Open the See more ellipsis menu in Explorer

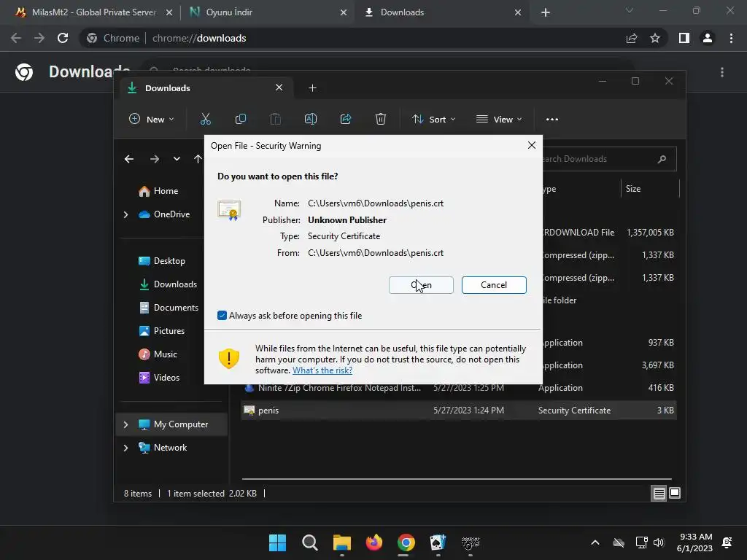click(x=552, y=120)
